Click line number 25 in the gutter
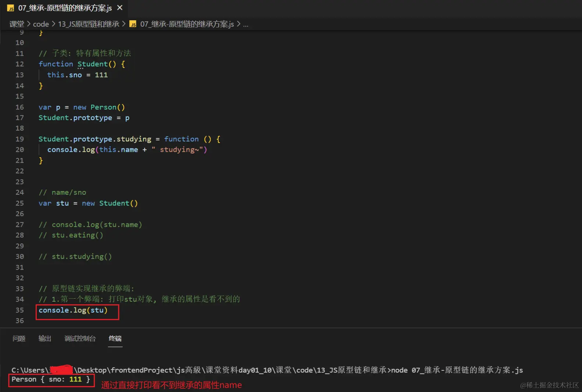582x392 pixels. click(x=19, y=203)
